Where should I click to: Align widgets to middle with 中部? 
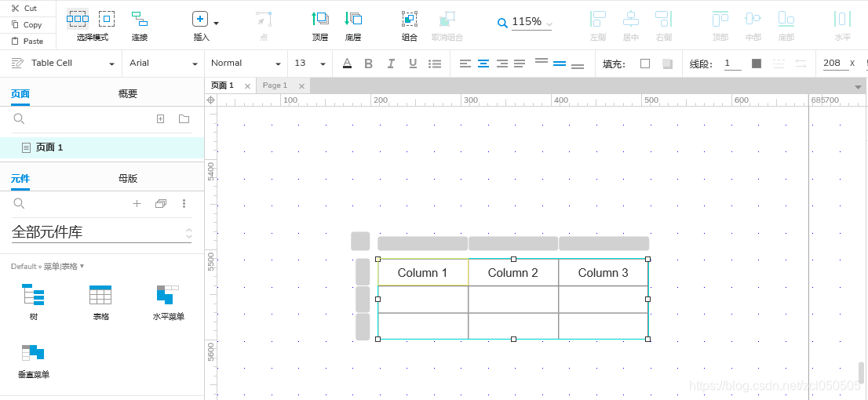[x=753, y=19]
